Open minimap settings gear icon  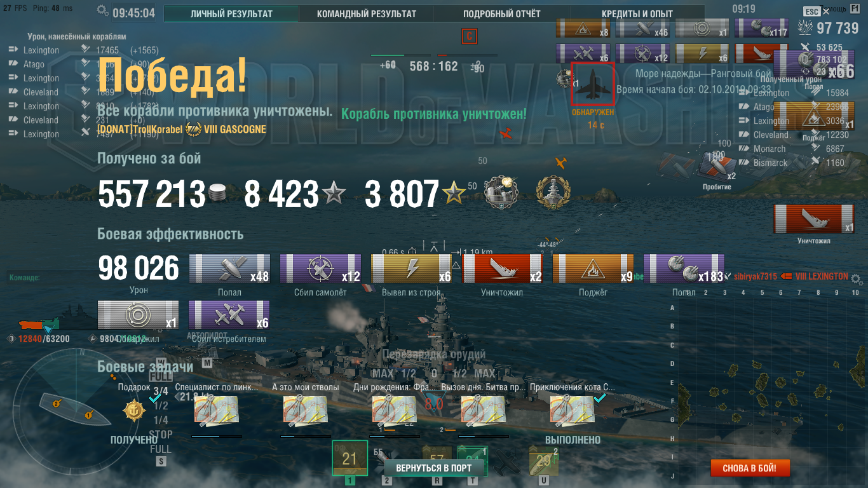tap(857, 279)
